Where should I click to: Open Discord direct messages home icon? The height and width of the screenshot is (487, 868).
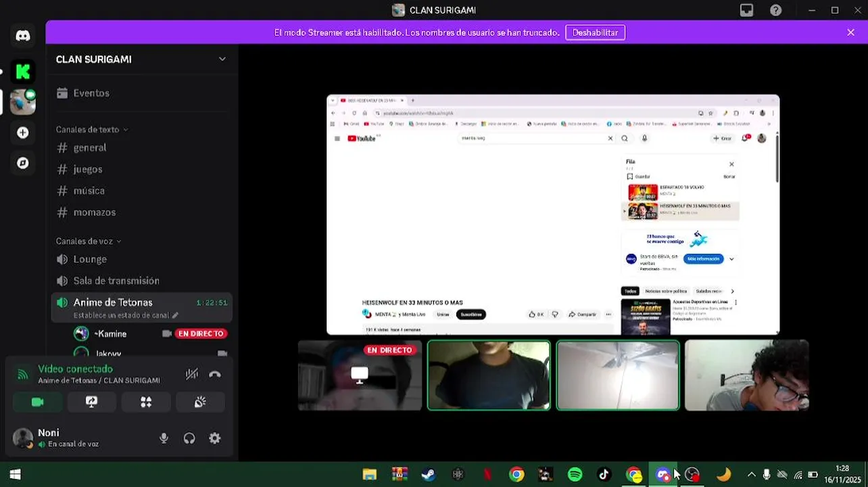coord(23,36)
